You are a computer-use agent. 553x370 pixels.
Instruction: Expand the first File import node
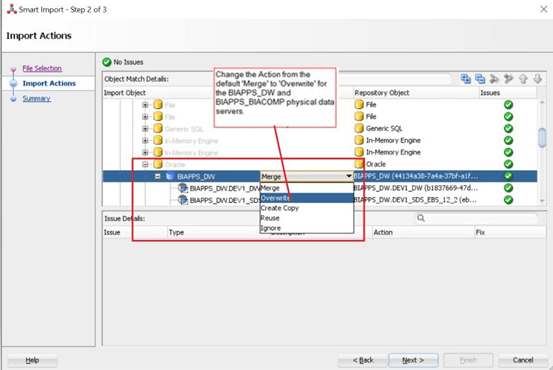point(145,105)
